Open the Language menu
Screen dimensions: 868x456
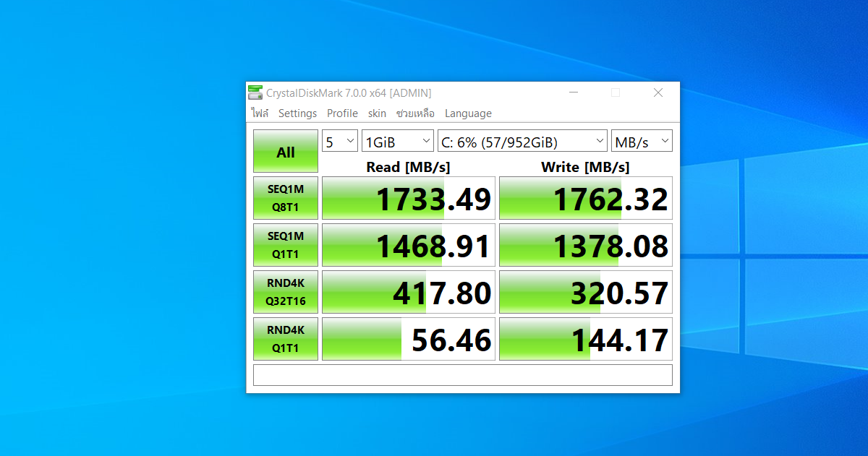click(468, 113)
